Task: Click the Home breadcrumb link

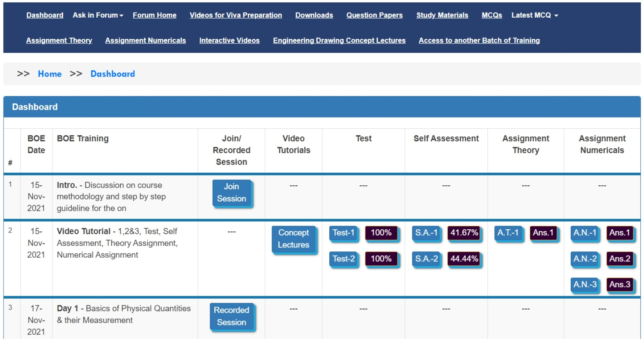Action: click(50, 74)
